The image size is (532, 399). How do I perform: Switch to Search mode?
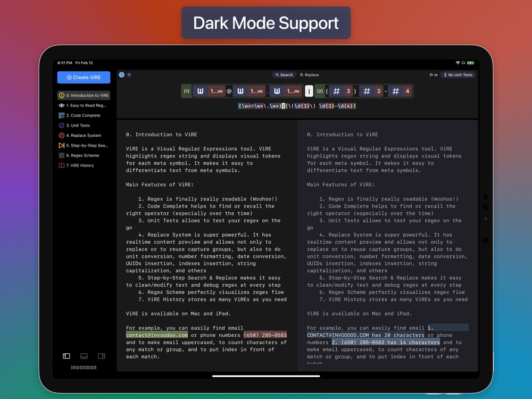[284, 75]
